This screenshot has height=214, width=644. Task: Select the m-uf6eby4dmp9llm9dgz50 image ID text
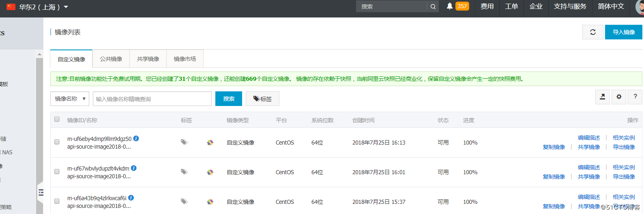pos(99,139)
